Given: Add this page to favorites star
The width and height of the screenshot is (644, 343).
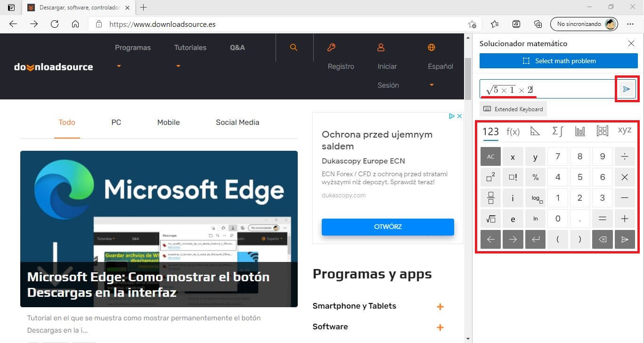Looking at the screenshot, I should coord(472,24).
